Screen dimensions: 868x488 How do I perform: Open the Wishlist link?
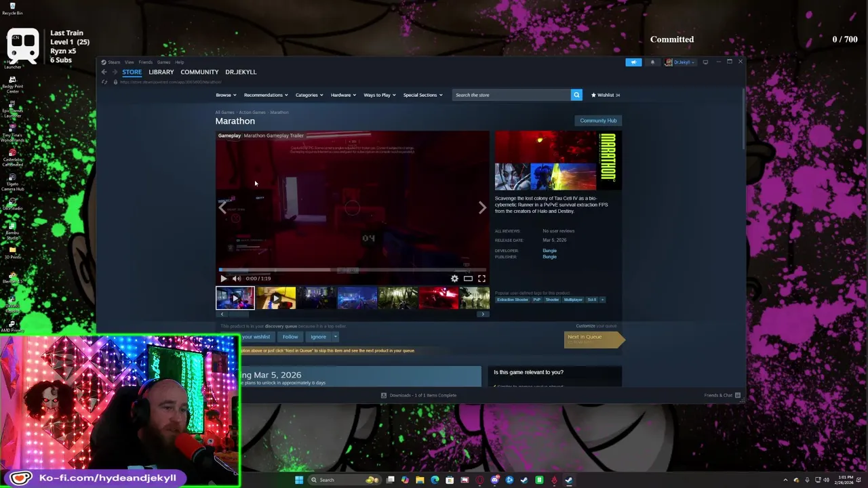pos(606,95)
